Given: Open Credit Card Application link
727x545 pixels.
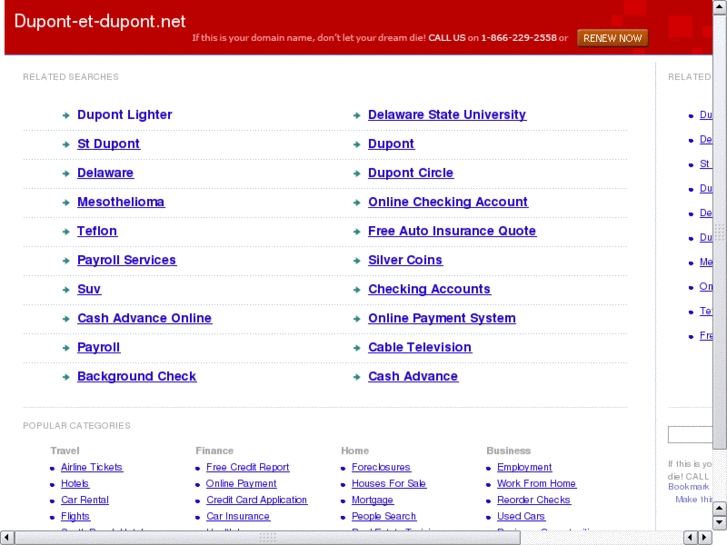Looking at the screenshot, I should coord(257,500).
